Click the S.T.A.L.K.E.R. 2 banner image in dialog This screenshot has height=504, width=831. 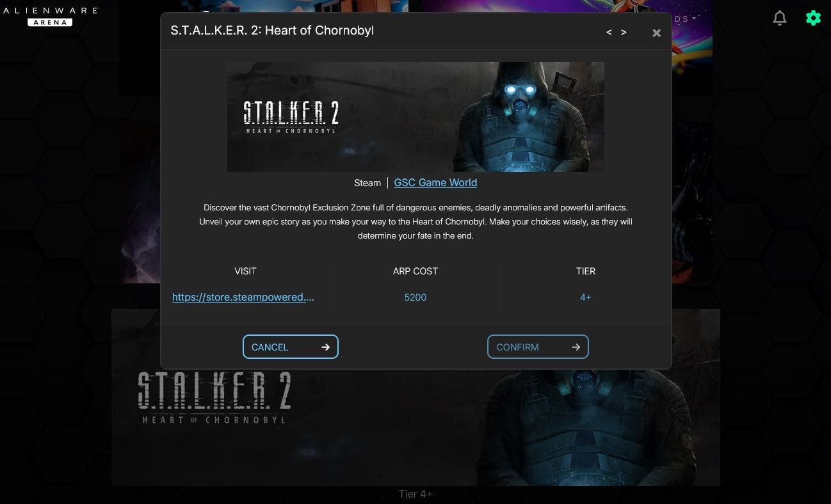415,116
